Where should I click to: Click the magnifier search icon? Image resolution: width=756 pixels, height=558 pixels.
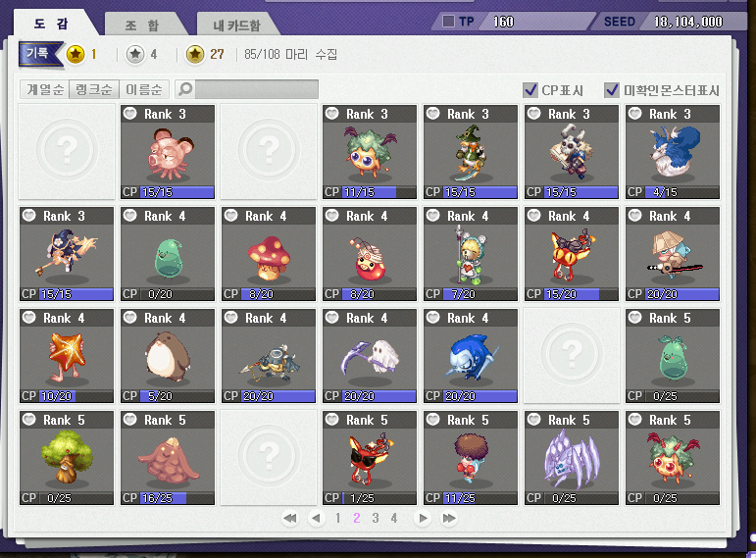(185, 88)
